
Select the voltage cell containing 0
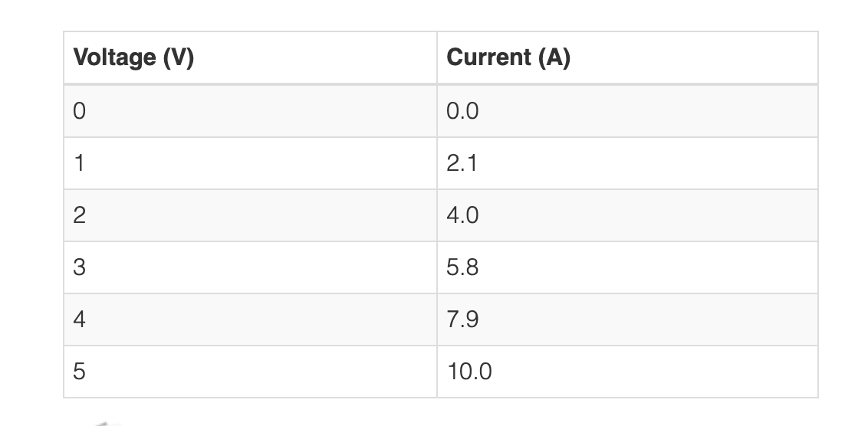[x=250, y=111]
